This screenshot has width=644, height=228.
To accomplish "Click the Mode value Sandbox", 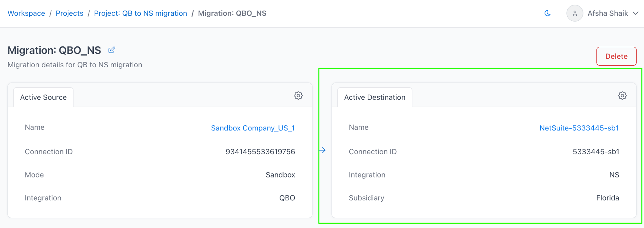I will pos(280,175).
